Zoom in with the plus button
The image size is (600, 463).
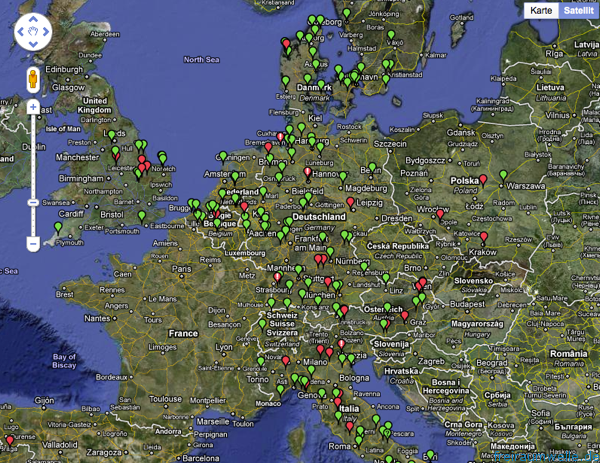tap(33, 106)
